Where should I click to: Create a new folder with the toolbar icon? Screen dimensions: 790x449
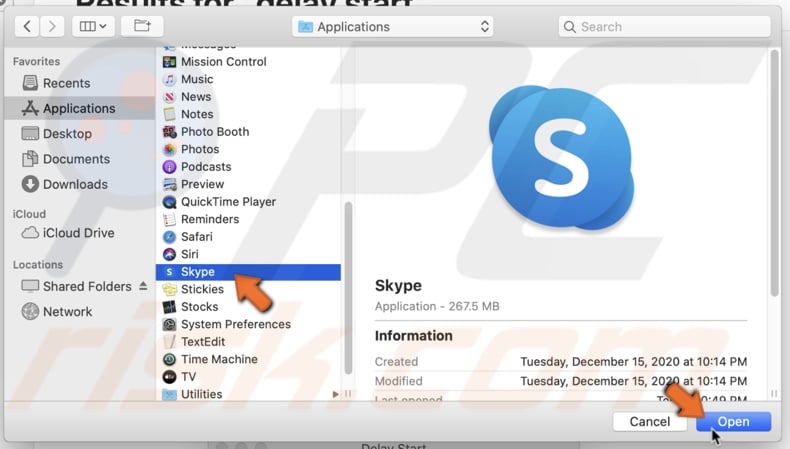click(142, 26)
